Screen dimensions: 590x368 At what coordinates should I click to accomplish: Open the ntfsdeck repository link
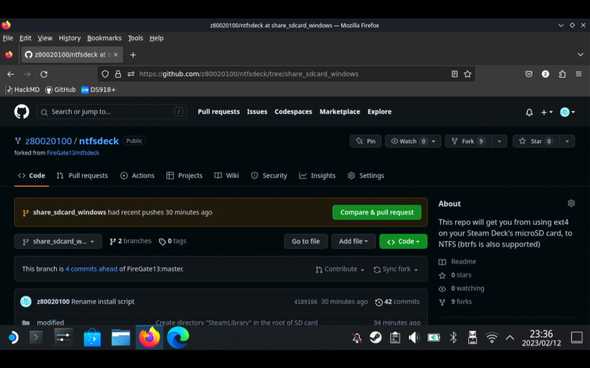pos(99,141)
